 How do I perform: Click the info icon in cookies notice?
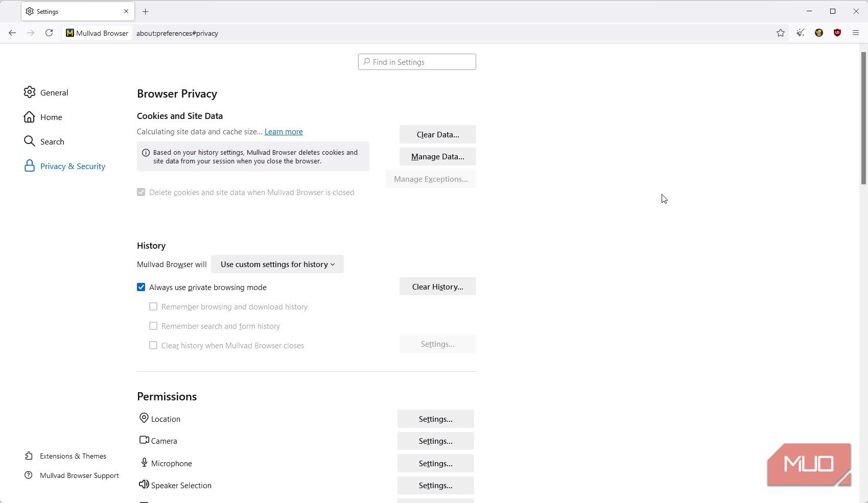click(146, 153)
